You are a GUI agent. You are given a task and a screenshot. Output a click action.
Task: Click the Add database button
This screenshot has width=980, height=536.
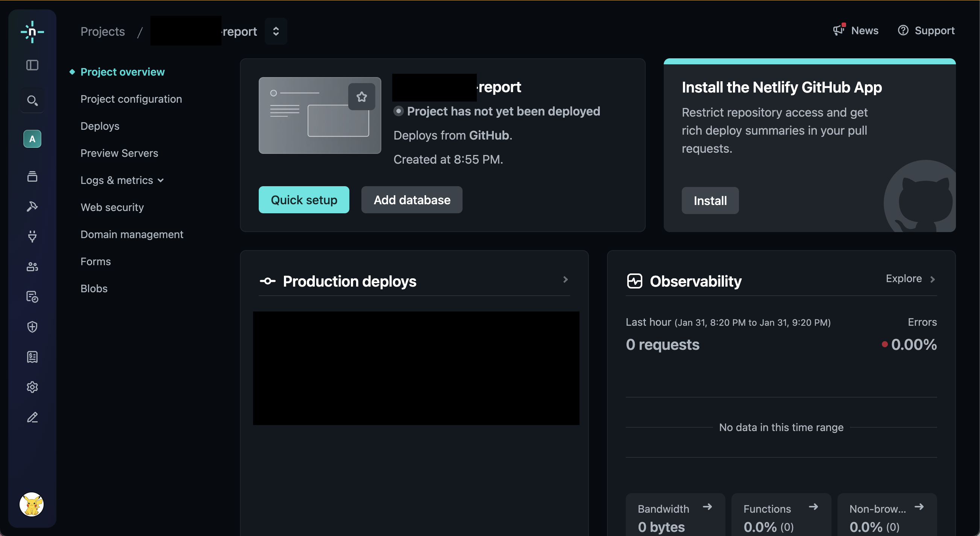tap(412, 200)
